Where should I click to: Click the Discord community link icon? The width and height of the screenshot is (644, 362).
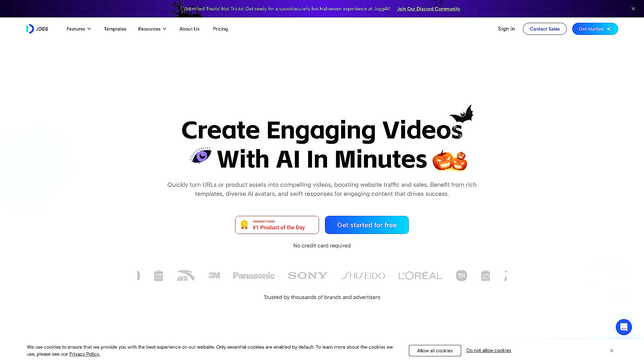[x=428, y=8]
